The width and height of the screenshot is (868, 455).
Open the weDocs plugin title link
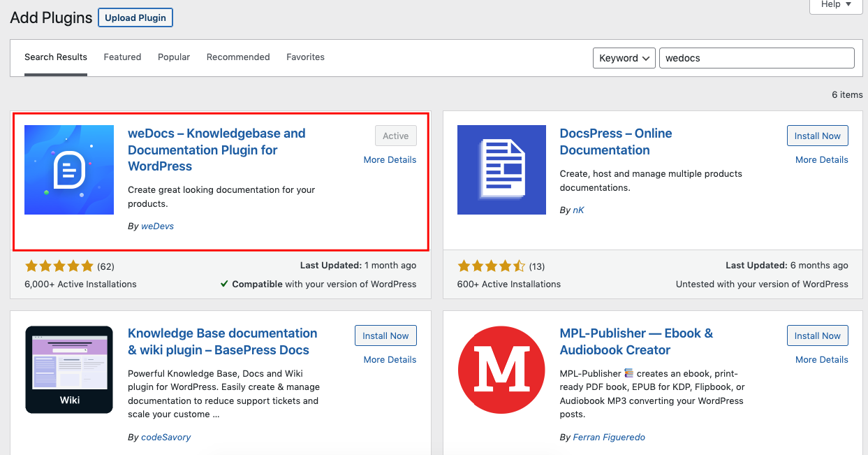click(216, 150)
